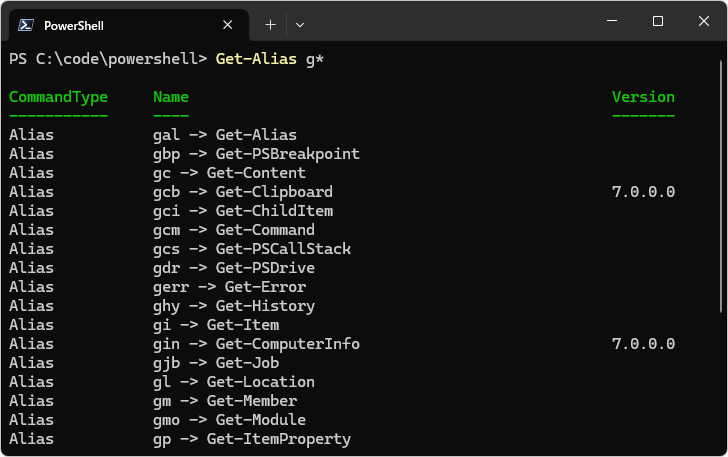Click the Name column header
Screen dimensions: 728x457
point(171,97)
